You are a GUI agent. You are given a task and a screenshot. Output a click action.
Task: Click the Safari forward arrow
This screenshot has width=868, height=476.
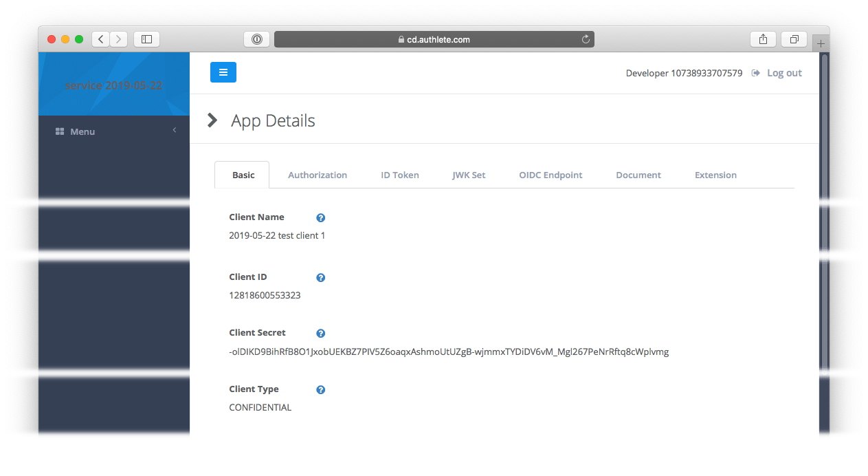point(119,39)
